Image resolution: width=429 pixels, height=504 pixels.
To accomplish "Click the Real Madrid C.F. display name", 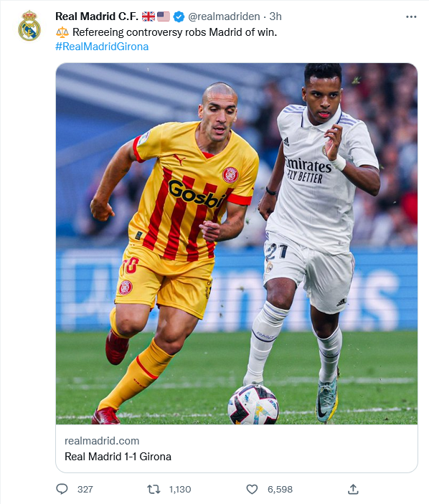I will pyautogui.click(x=97, y=16).
